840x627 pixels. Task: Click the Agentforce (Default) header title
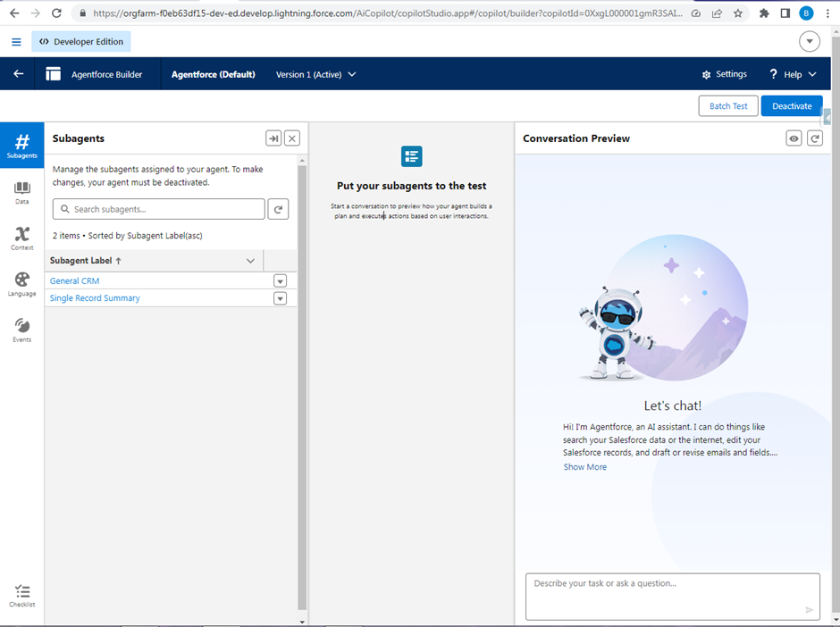pos(214,74)
